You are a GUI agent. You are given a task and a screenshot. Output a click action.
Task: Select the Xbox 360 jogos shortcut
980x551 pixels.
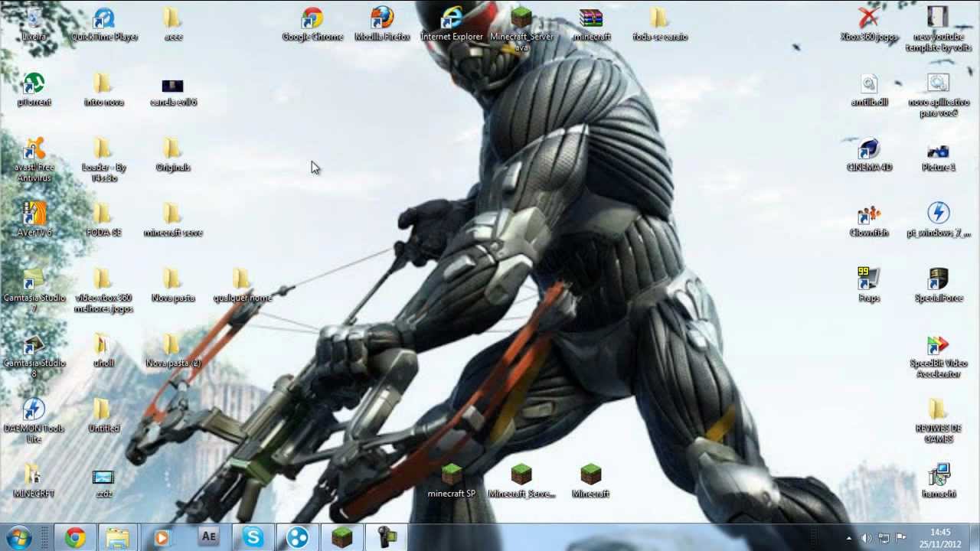coord(868,24)
